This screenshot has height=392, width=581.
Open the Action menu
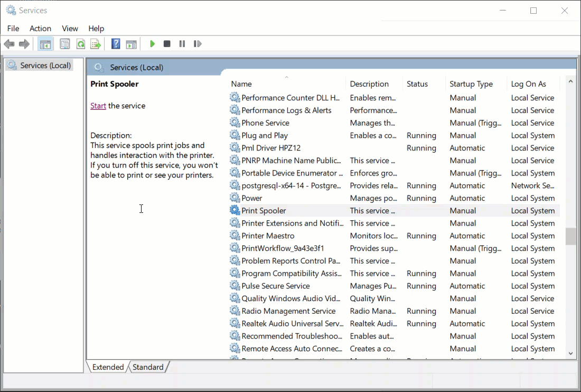point(40,29)
